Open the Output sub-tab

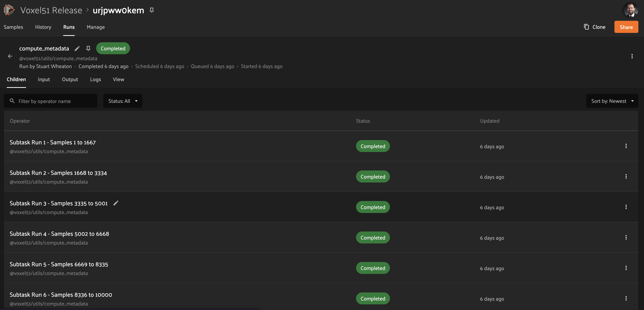tap(70, 79)
